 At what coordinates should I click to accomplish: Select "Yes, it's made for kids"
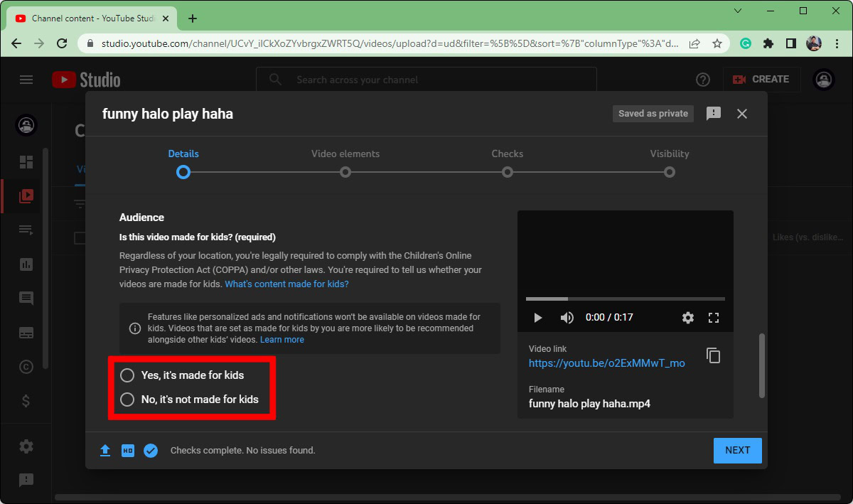point(127,375)
